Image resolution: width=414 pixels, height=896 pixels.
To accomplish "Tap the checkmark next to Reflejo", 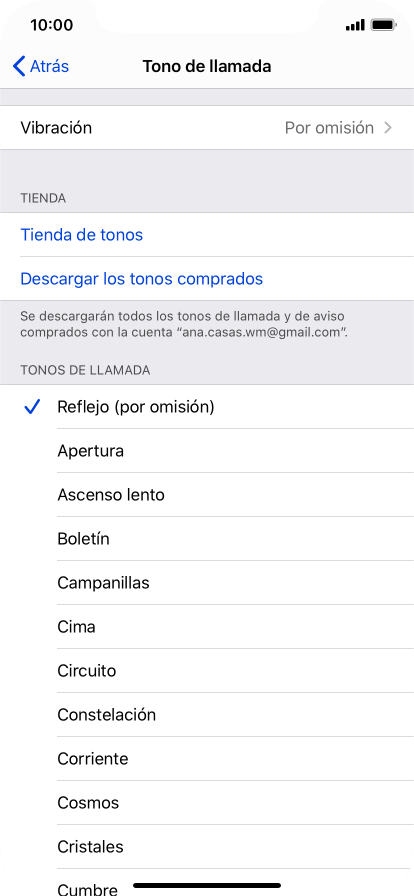I will click(x=33, y=407).
